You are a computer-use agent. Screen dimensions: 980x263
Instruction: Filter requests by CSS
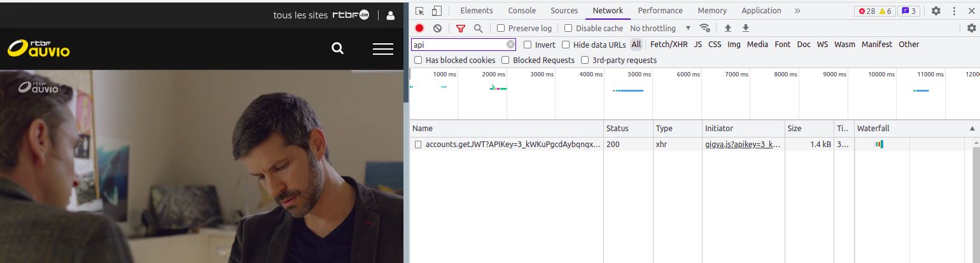click(715, 45)
